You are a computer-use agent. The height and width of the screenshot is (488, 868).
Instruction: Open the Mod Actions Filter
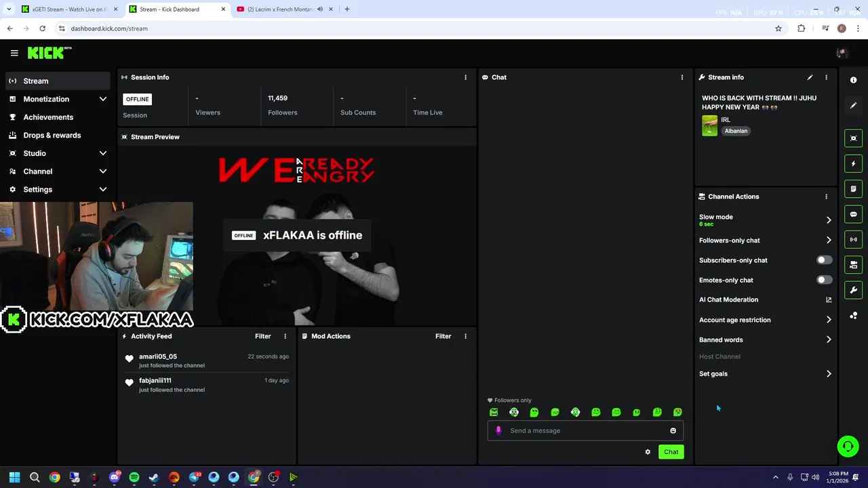pos(443,336)
